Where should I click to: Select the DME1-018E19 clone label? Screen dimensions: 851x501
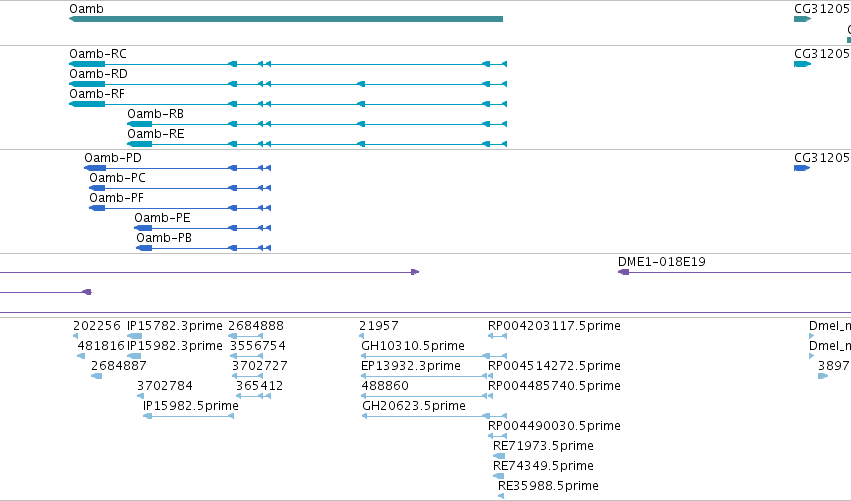pyautogui.click(x=662, y=262)
